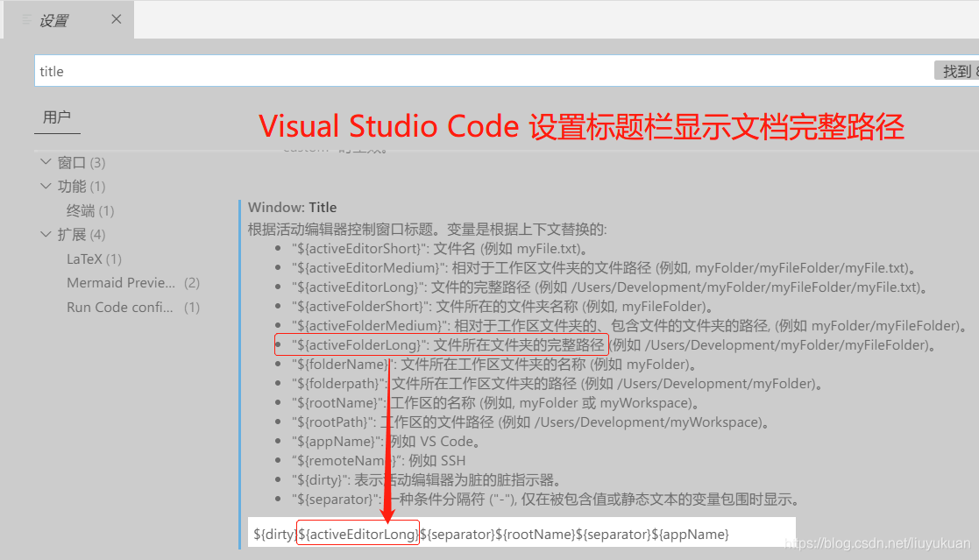Screen dimensions: 979x560
Task: Close the 设置 tab
Action: coord(117,19)
